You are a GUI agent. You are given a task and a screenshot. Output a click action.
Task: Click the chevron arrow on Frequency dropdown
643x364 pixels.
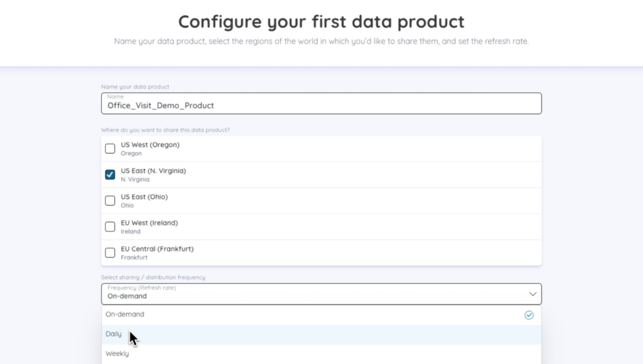tap(532, 294)
